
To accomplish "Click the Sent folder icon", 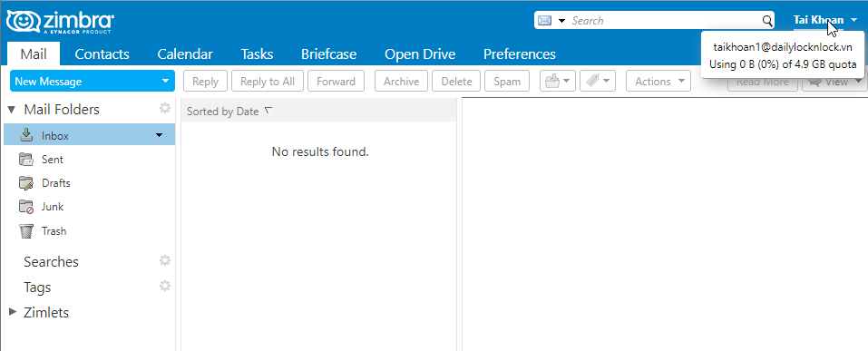I will [x=26, y=160].
